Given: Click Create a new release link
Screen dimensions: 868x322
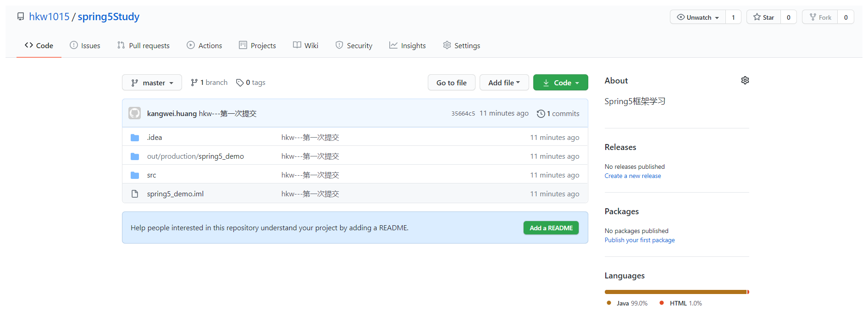Looking at the screenshot, I should coord(633,176).
